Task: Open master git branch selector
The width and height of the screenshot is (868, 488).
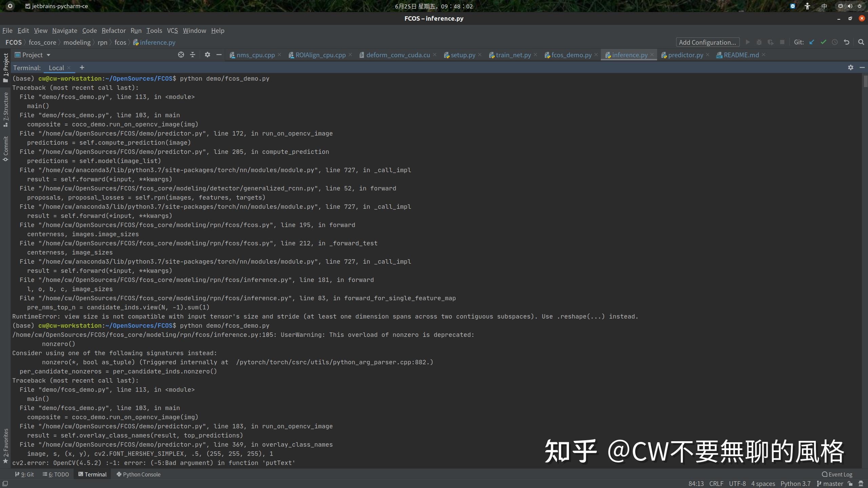Action: [830, 484]
